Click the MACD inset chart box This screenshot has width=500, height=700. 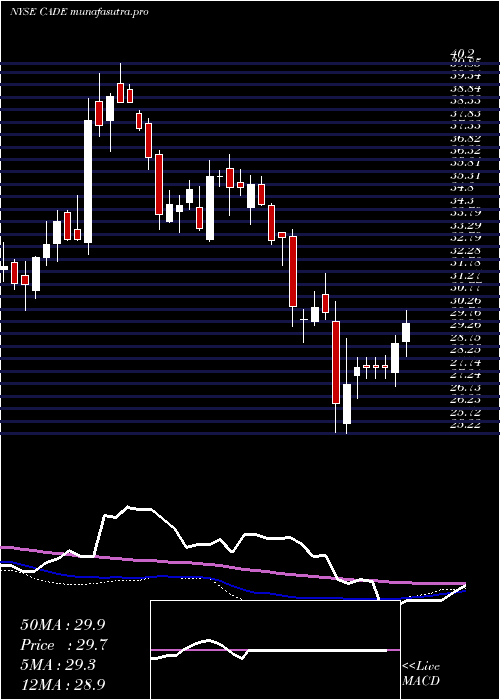tap(275, 650)
